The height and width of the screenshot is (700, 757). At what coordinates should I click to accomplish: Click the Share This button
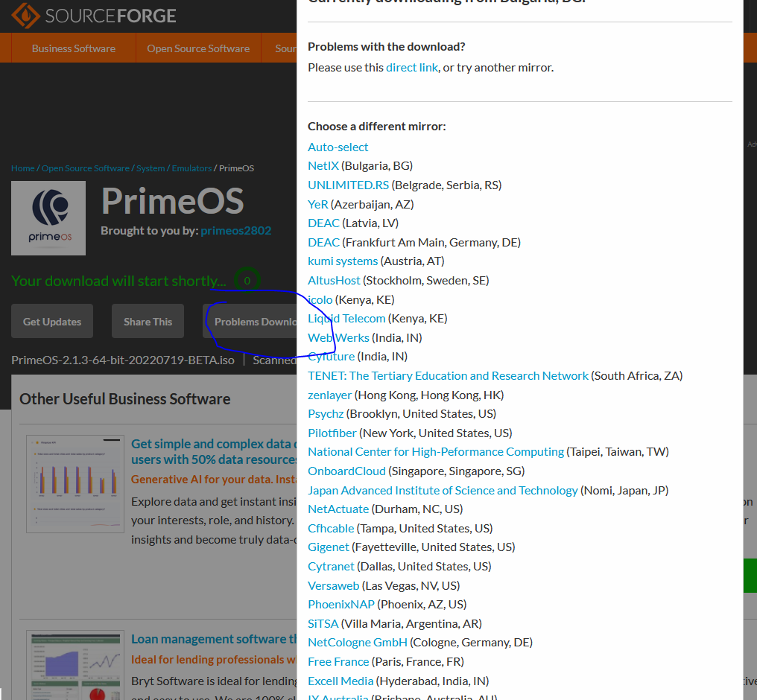[x=148, y=321]
